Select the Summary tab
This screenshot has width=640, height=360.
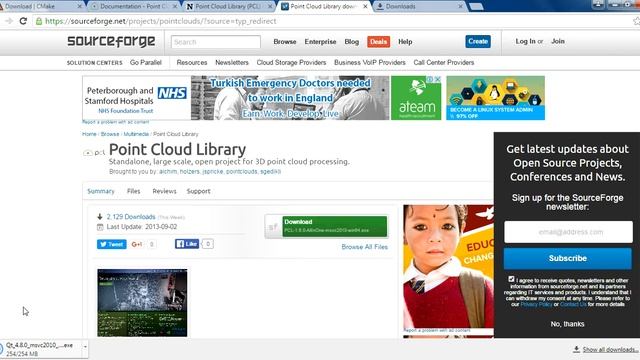pos(101,191)
